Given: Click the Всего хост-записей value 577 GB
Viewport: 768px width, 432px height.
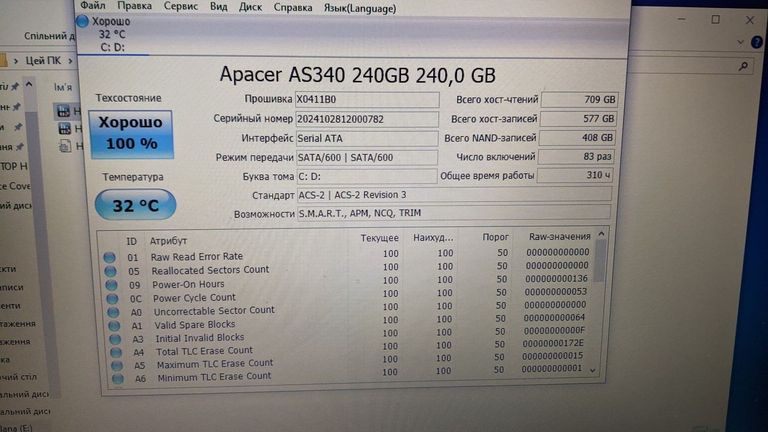Looking at the screenshot, I should [578, 119].
